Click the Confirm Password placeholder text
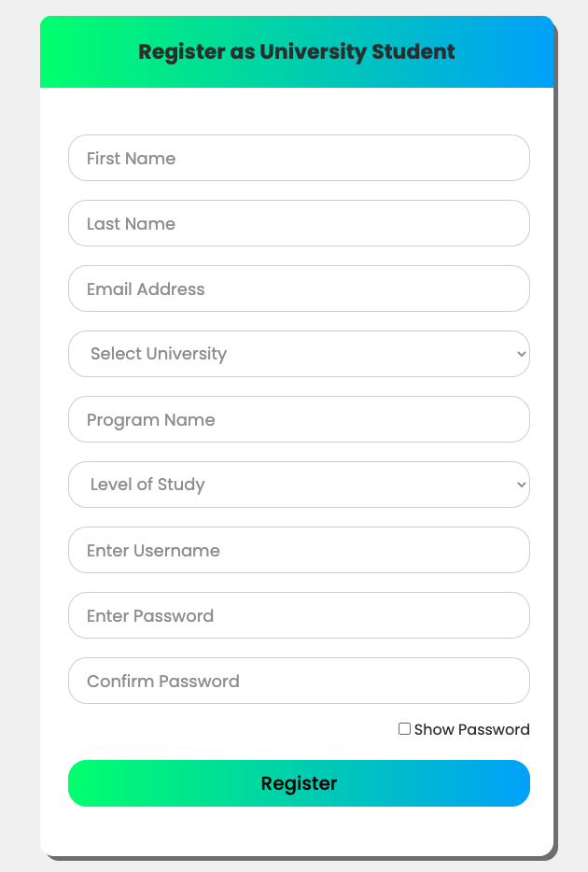Image resolution: width=588 pixels, height=872 pixels. [x=163, y=682]
